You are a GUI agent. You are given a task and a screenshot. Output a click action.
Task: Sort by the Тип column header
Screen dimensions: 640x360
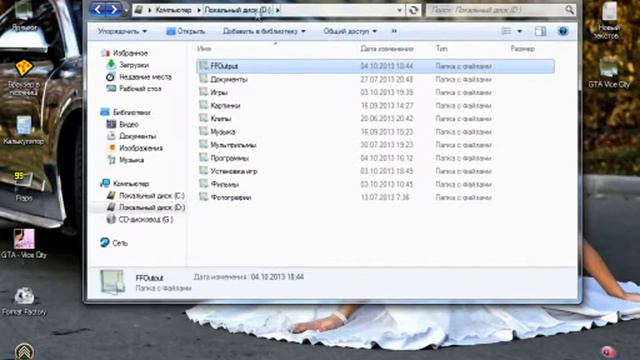point(441,49)
